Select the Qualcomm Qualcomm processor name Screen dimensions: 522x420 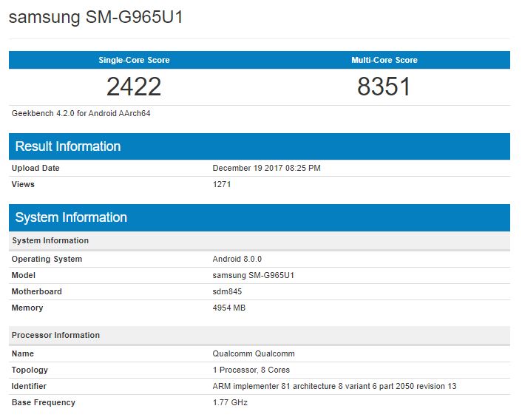pyautogui.click(x=254, y=353)
